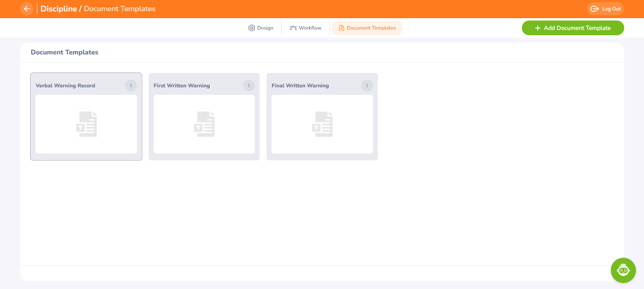Click the Discipline breadcrumb link
The image size is (644, 289).
(x=59, y=9)
